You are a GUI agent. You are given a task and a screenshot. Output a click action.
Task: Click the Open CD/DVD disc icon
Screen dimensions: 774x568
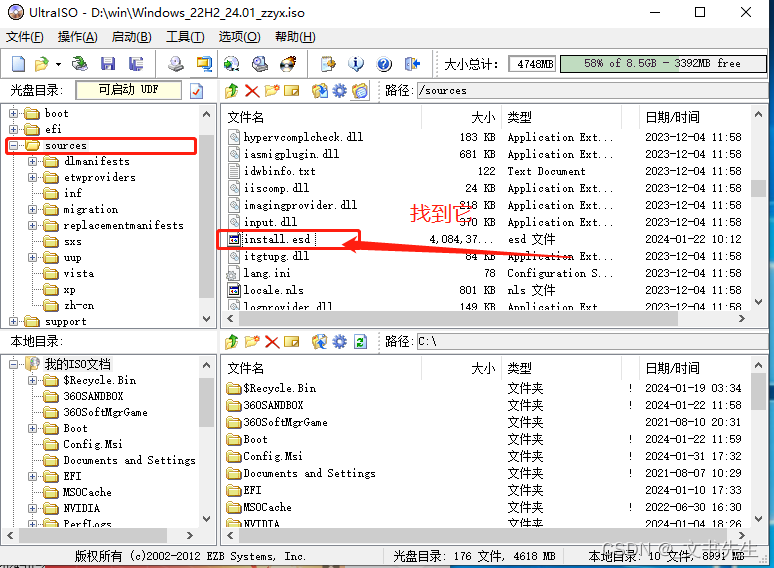click(x=79, y=64)
